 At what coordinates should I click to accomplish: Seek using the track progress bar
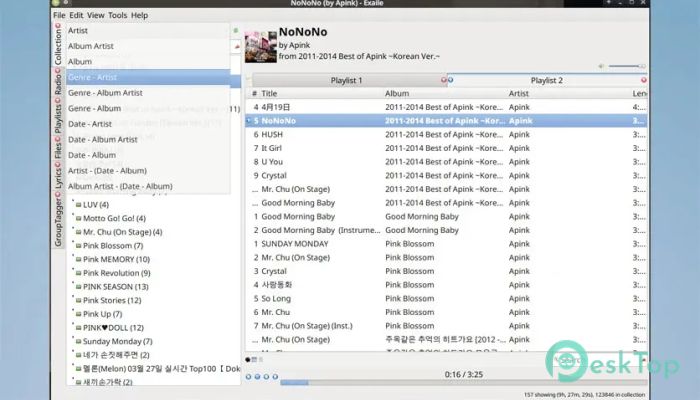point(463,383)
